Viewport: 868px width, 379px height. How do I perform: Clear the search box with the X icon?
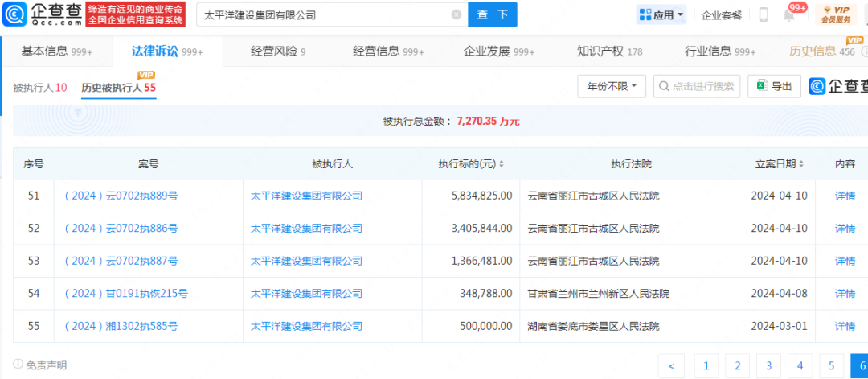coord(457,15)
